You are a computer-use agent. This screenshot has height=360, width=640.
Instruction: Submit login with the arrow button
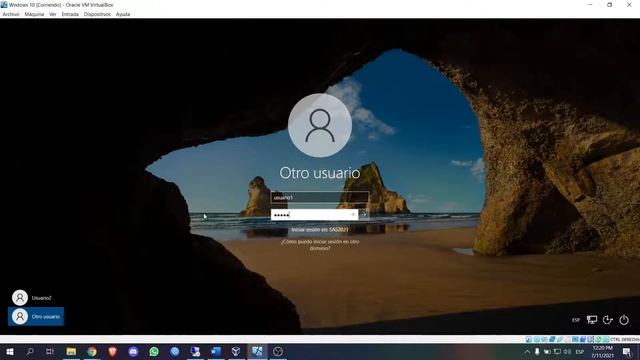point(364,215)
